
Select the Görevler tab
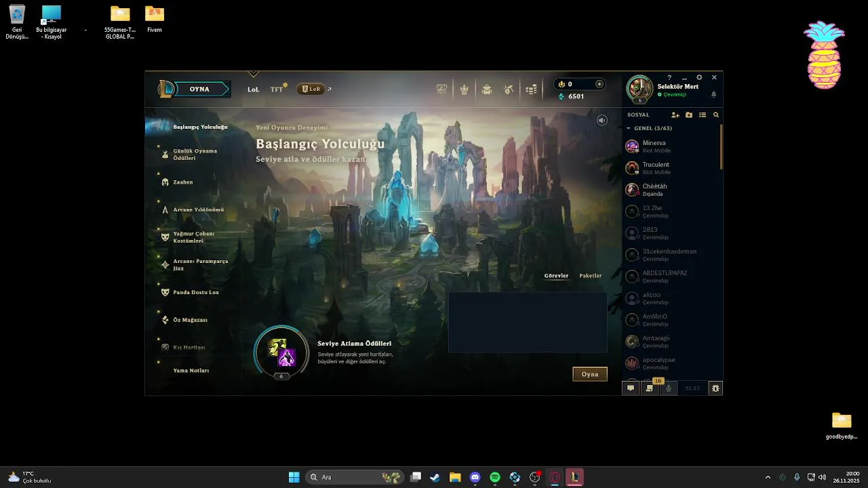click(556, 276)
